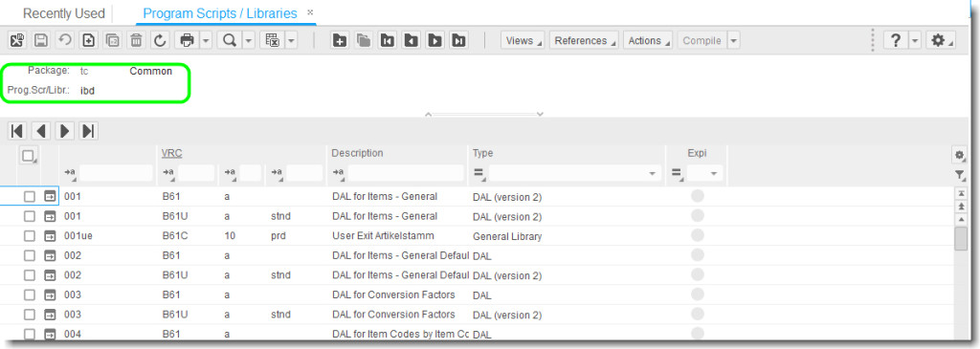
Task: Open the Compile dropdown arrow
Action: tap(734, 40)
